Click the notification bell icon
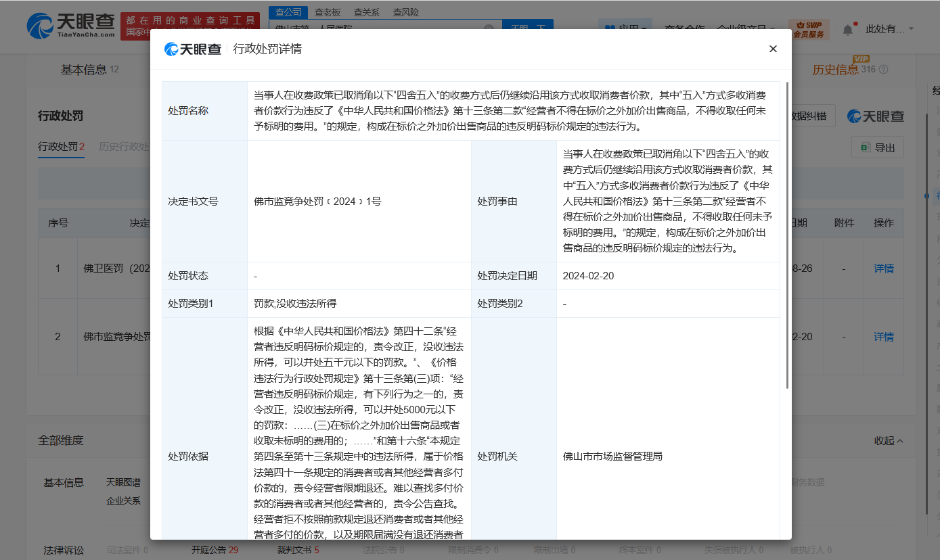940x560 pixels. [848, 30]
